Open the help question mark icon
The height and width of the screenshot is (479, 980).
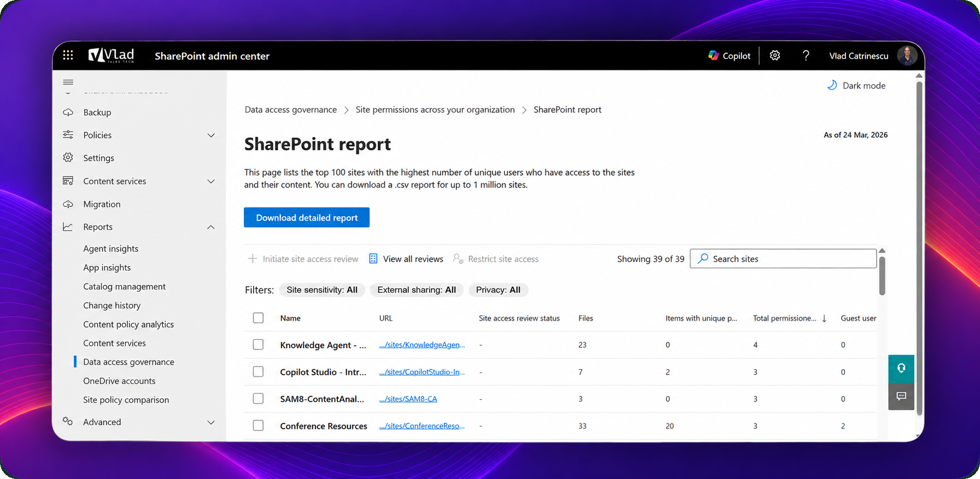point(806,55)
